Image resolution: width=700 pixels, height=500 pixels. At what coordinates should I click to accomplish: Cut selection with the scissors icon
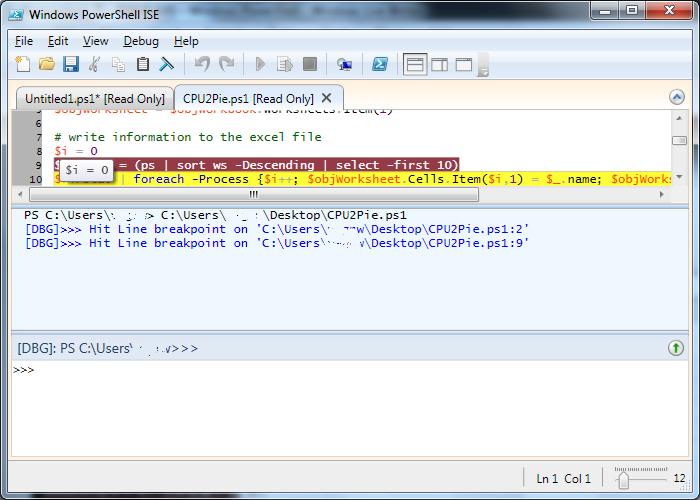coord(94,64)
